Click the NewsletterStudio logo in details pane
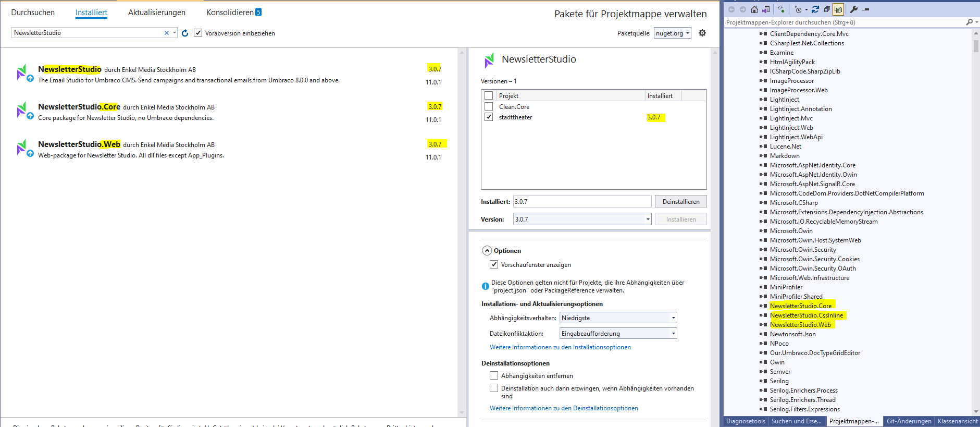The width and height of the screenshot is (980, 427). [x=489, y=60]
